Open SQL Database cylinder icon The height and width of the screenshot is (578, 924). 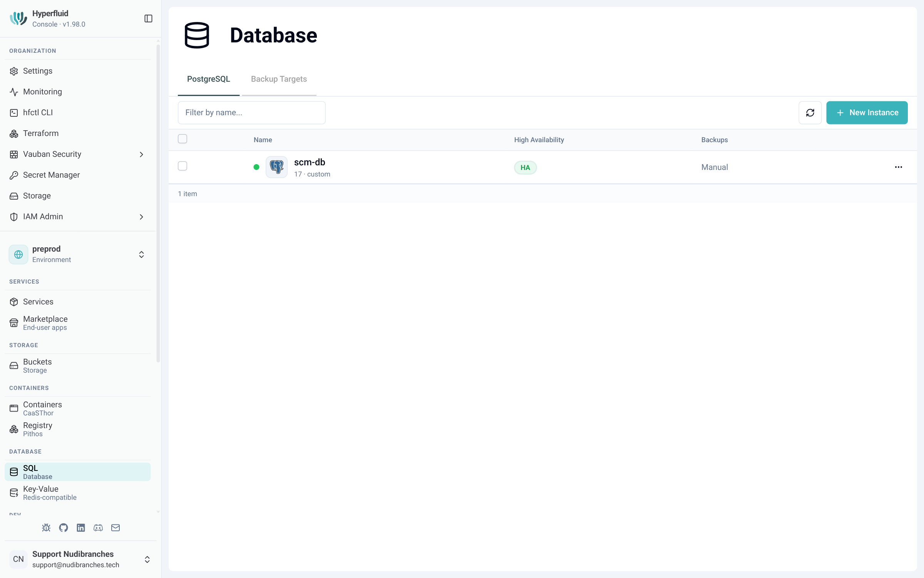[14, 472]
